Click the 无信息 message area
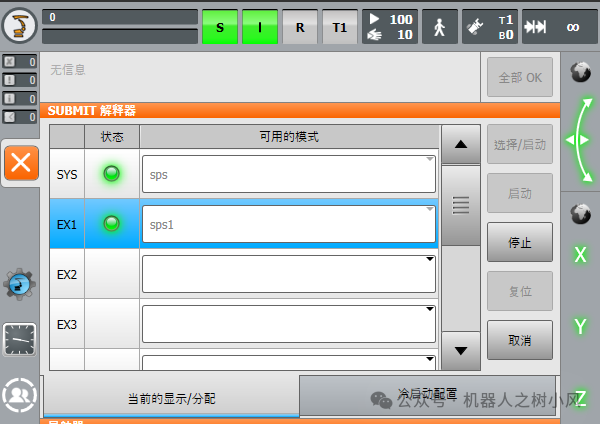600x424 pixels. coord(260,77)
